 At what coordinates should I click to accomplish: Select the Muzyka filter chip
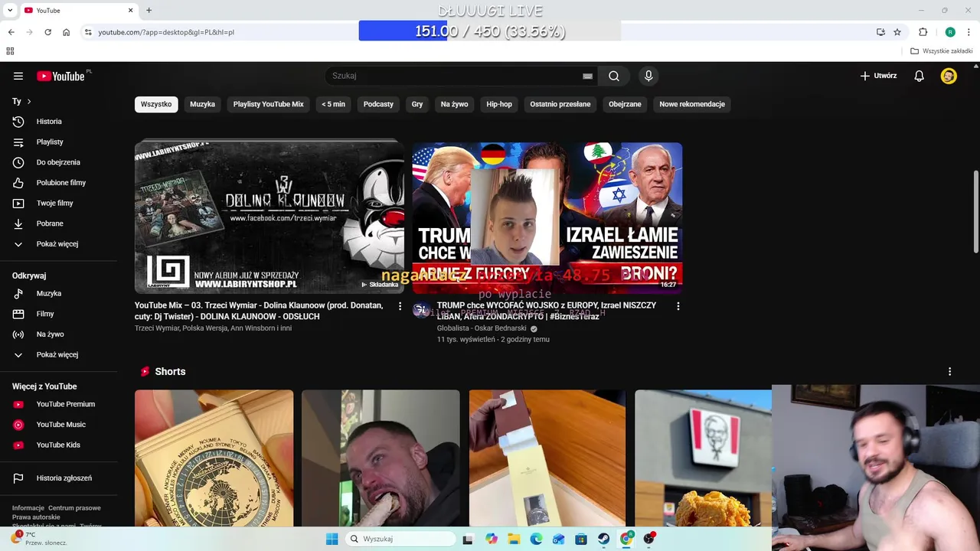pyautogui.click(x=203, y=104)
